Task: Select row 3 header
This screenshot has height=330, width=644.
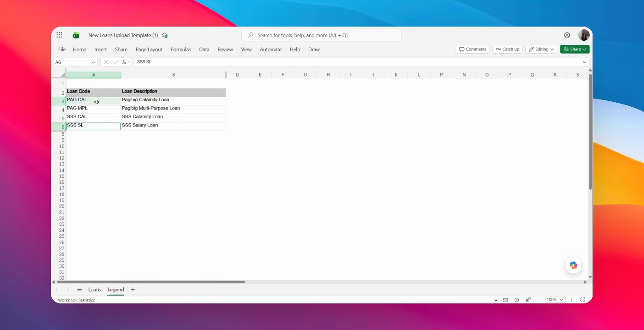Action: pos(59,101)
